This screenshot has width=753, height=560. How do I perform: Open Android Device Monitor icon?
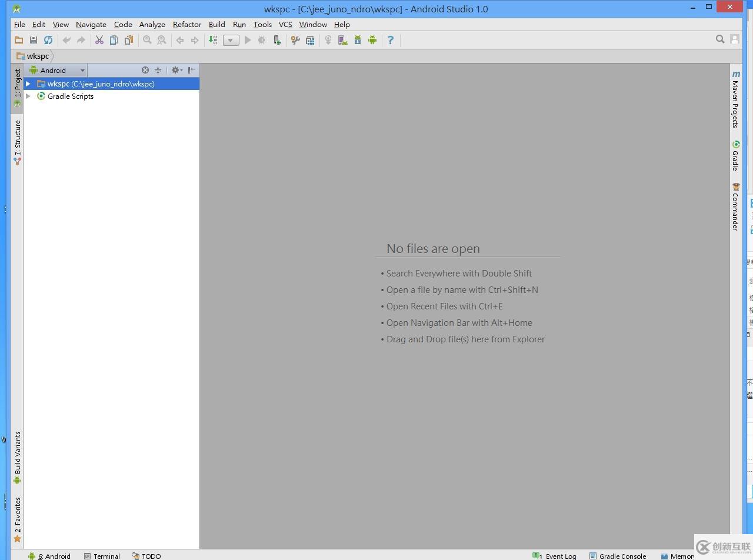(x=372, y=40)
